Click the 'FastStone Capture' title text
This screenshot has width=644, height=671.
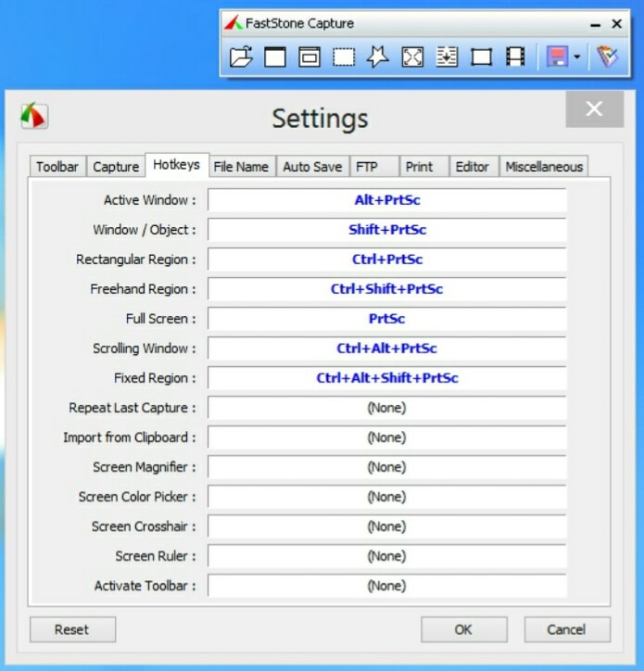[299, 23]
